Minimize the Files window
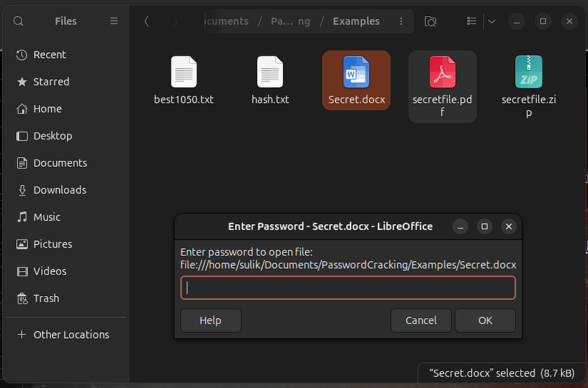This screenshot has height=388, width=588. pyautogui.click(x=517, y=21)
